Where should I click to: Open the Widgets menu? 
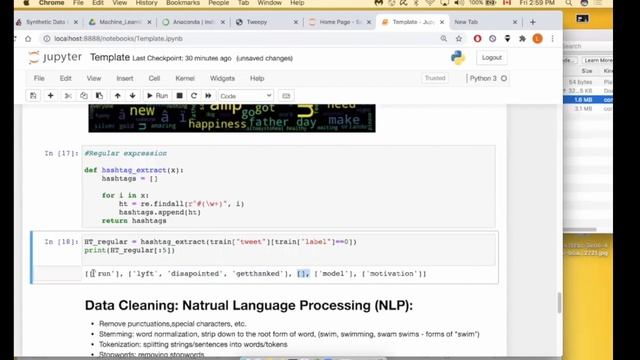coord(222,78)
